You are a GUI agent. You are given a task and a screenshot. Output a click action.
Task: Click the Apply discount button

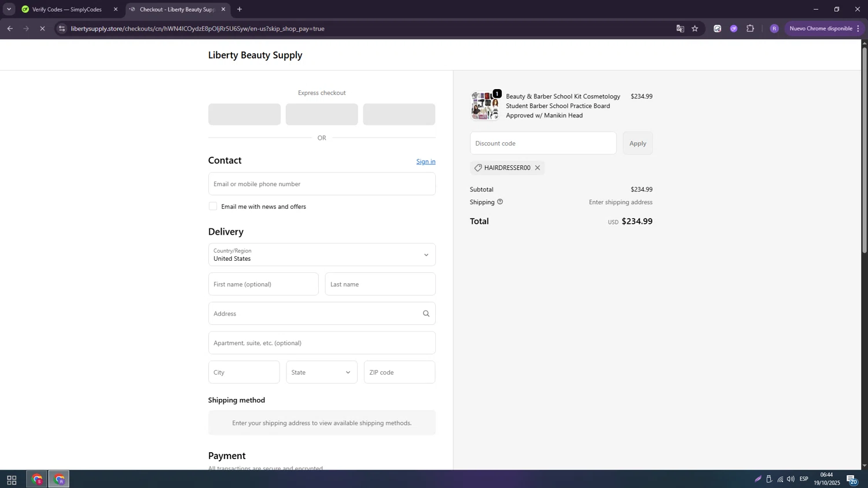638,143
